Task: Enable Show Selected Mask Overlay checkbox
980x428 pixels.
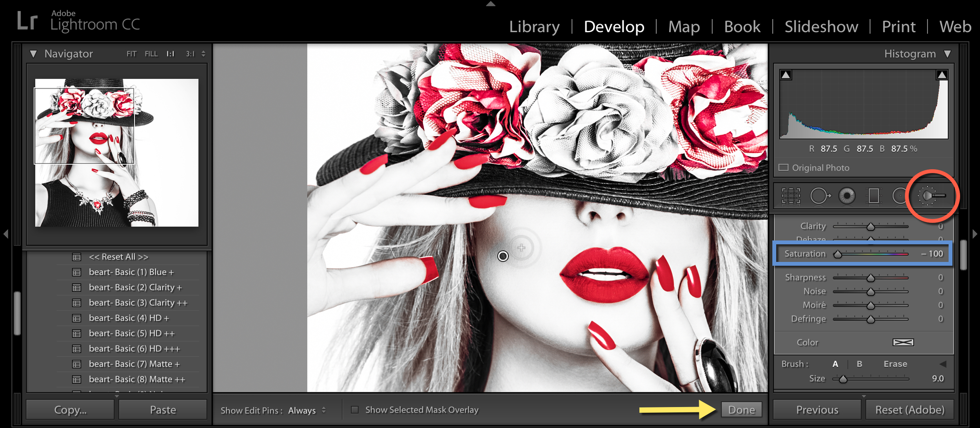Action: 355,410
